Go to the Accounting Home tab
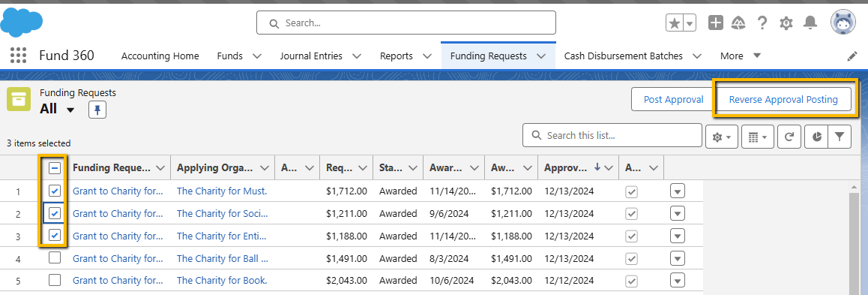The image size is (868, 295). click(x=160, y=56)
